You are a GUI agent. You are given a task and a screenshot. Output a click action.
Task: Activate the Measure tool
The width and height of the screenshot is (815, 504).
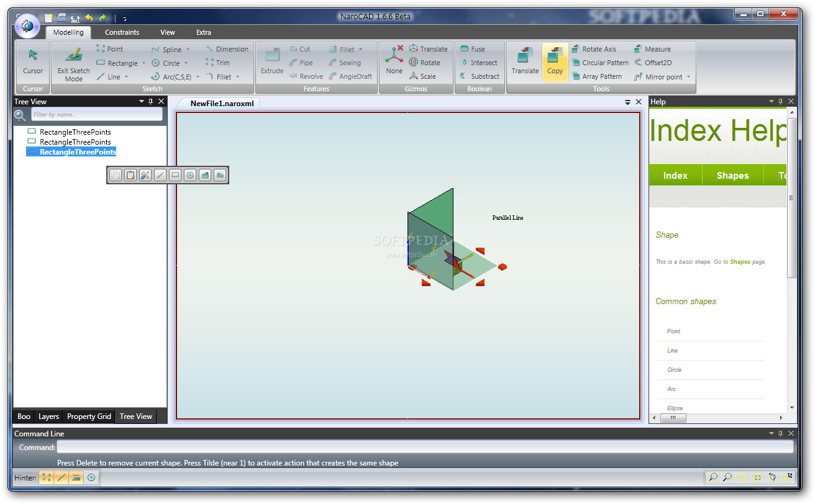[x=652, y=49]
